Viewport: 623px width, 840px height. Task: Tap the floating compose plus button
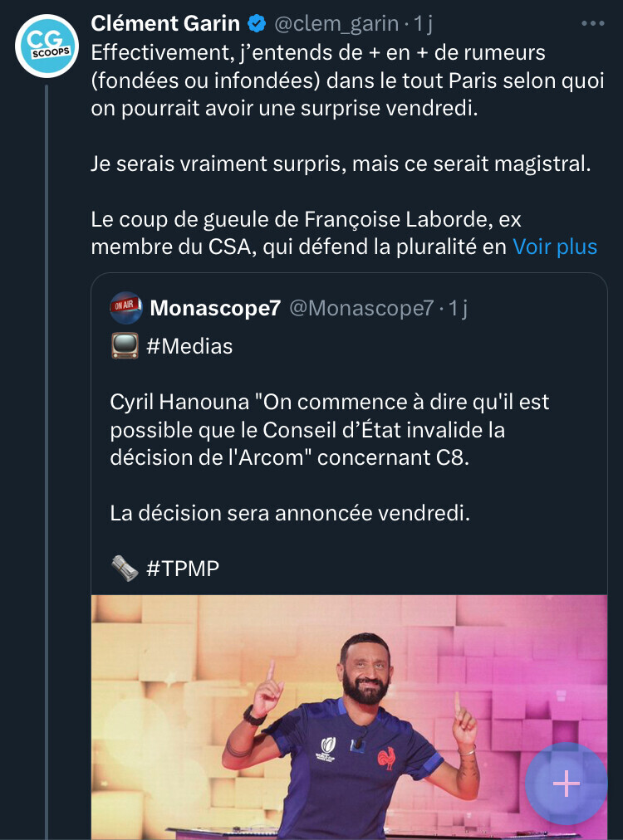click(x=567, y=783)
